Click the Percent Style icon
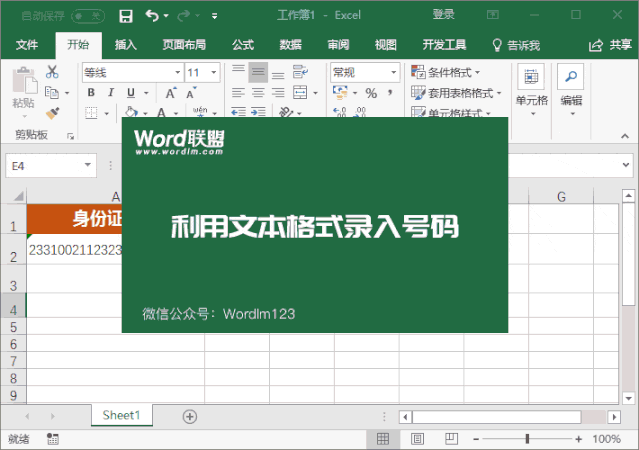 pos(371,93)
